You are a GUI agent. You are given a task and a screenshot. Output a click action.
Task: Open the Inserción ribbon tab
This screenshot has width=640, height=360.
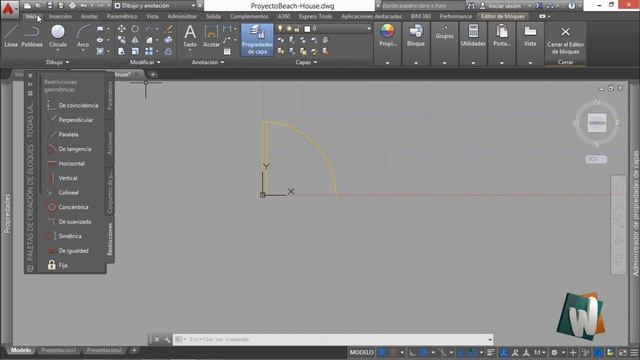click(60, 16)
